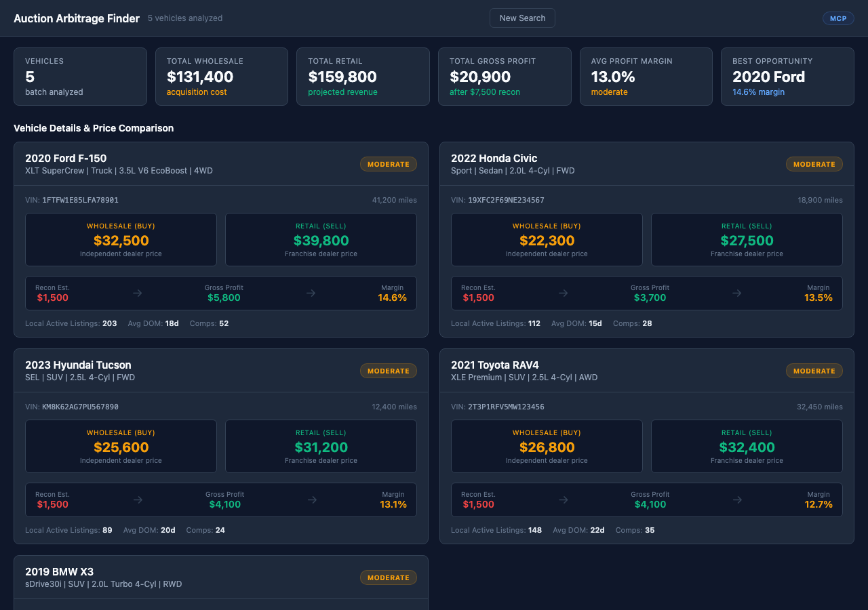The width and height of the screenshot is (868, 610).
Task: Click the Total Gross Profit $20,900 value
Action: click(480, 77)
